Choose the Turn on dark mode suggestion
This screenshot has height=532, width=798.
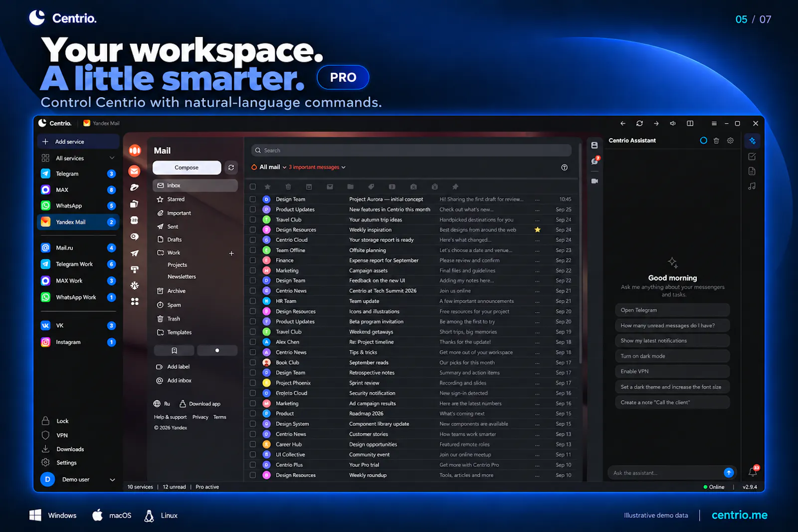click(x=672, y=356)
